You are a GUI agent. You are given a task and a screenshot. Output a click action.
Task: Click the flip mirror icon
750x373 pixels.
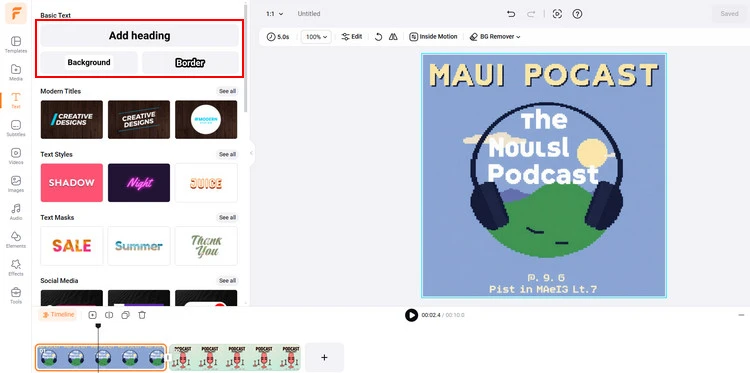[x=393, y=37]
